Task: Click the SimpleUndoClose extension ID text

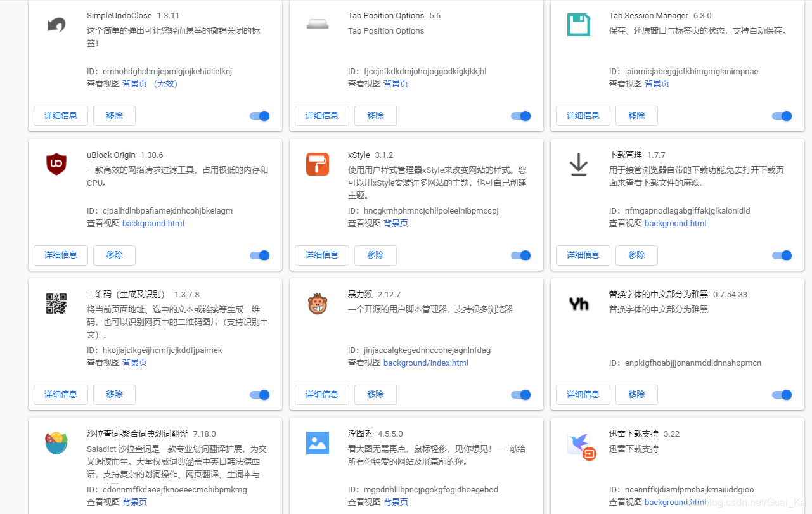Action: coord(160,71)
